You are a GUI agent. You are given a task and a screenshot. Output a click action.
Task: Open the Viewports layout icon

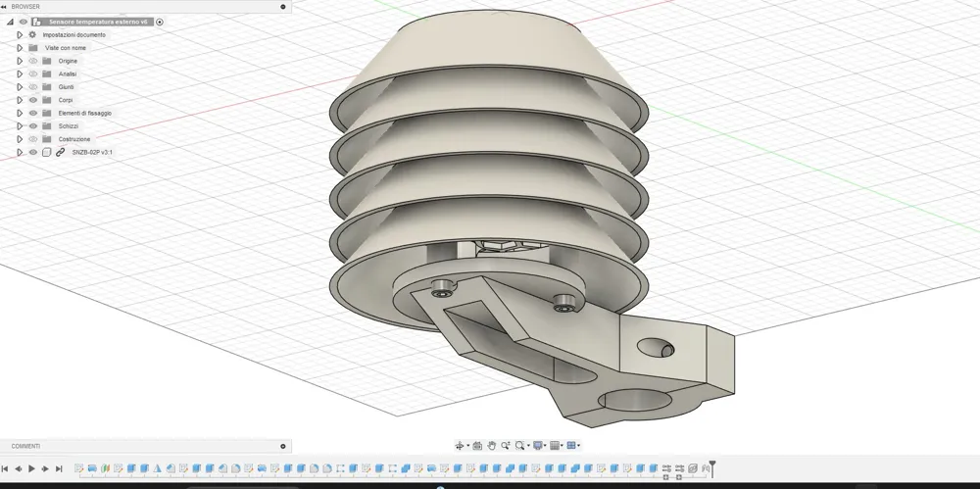point(570,446)
